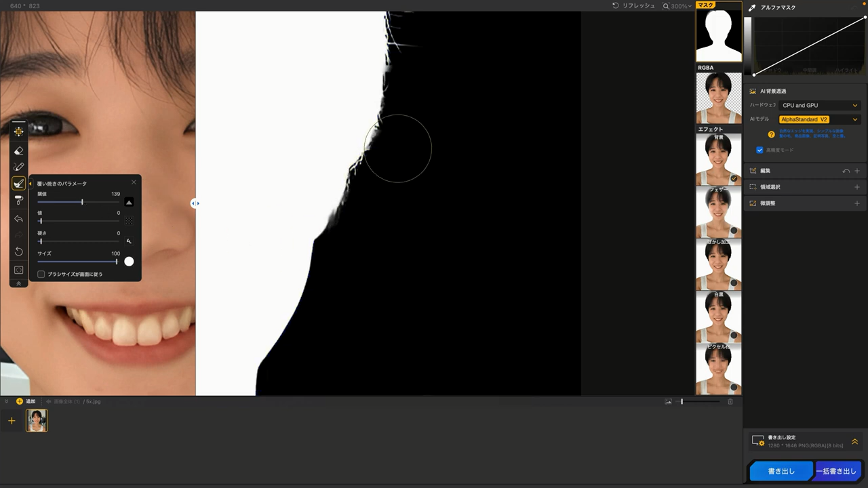Select the RGBA preview thumbnail
This screenshot has width=868, height=488.
[x=719, y=98]
